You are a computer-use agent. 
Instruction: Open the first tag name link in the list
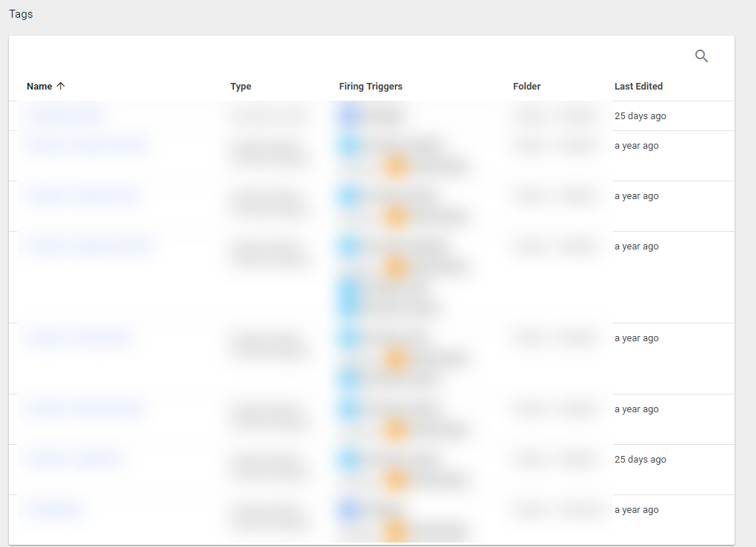point(65,115)
